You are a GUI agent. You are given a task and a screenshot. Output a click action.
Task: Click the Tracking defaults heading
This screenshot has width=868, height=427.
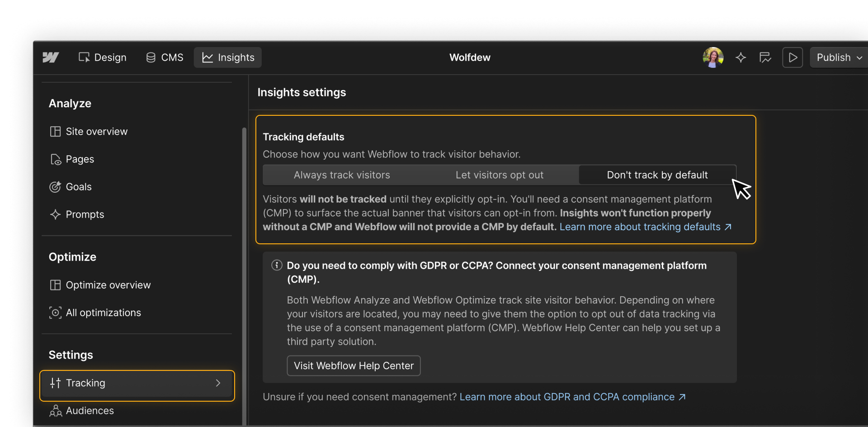pyautogui.click(x=303, y=137)
